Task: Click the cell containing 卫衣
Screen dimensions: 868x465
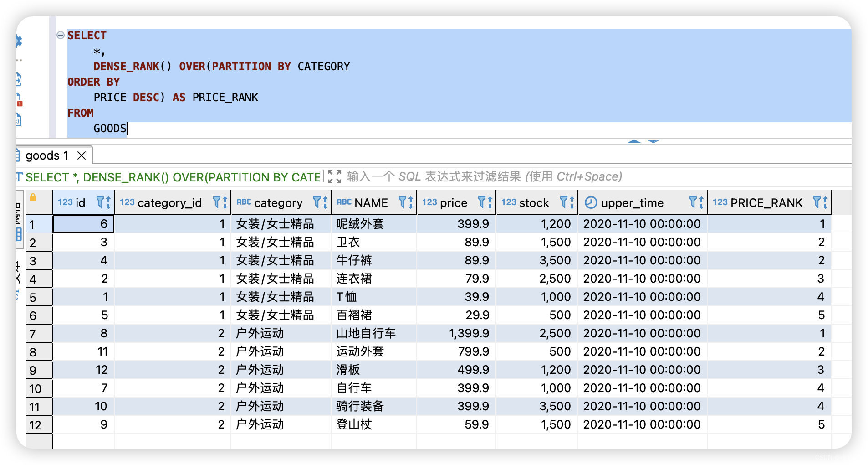Action: [373, 242]
